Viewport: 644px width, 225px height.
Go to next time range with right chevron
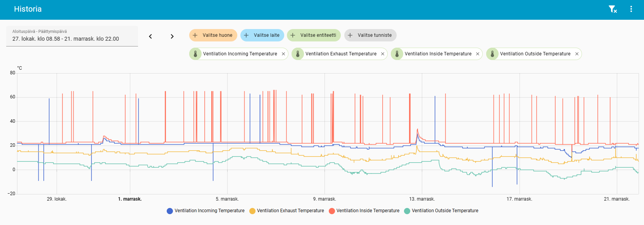click(172, 36)
